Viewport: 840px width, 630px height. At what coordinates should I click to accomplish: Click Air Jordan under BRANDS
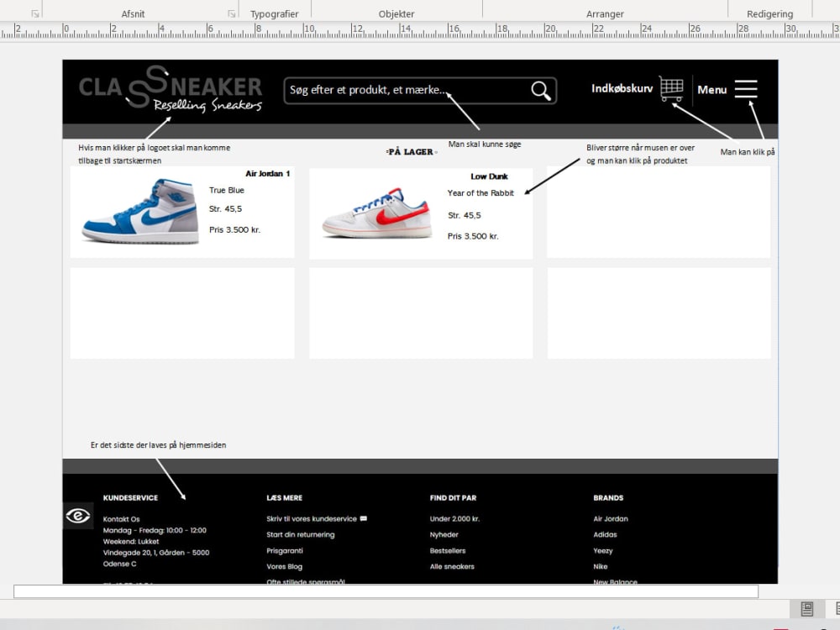(x=610, y=519)
